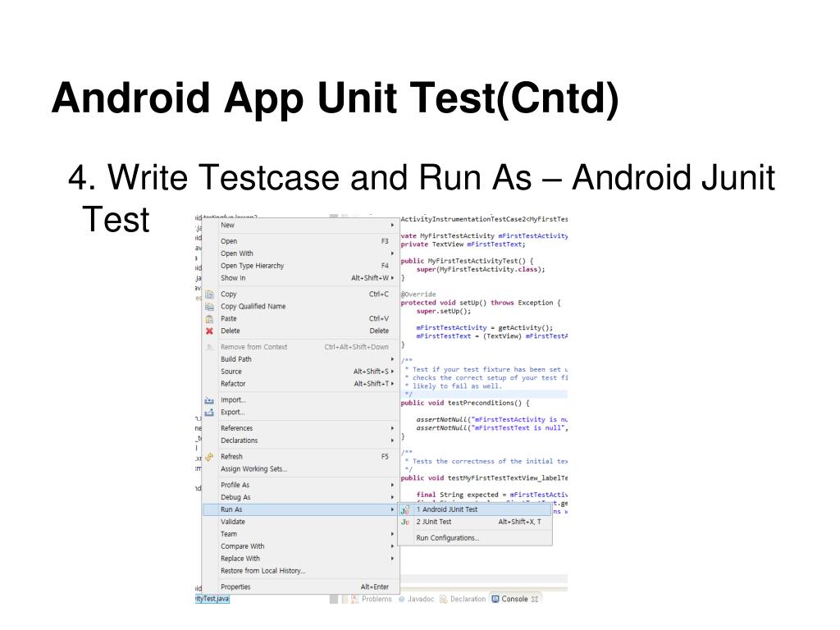840x630 pixels.
Task: Open Properties from context menu
Action: click(x=300, y=587)
